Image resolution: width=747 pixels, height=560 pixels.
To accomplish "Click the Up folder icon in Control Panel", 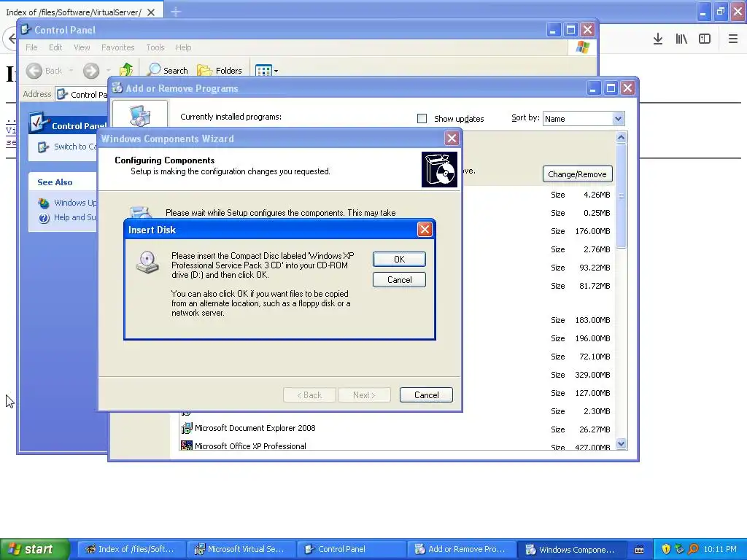I will [x=126, y=70].
